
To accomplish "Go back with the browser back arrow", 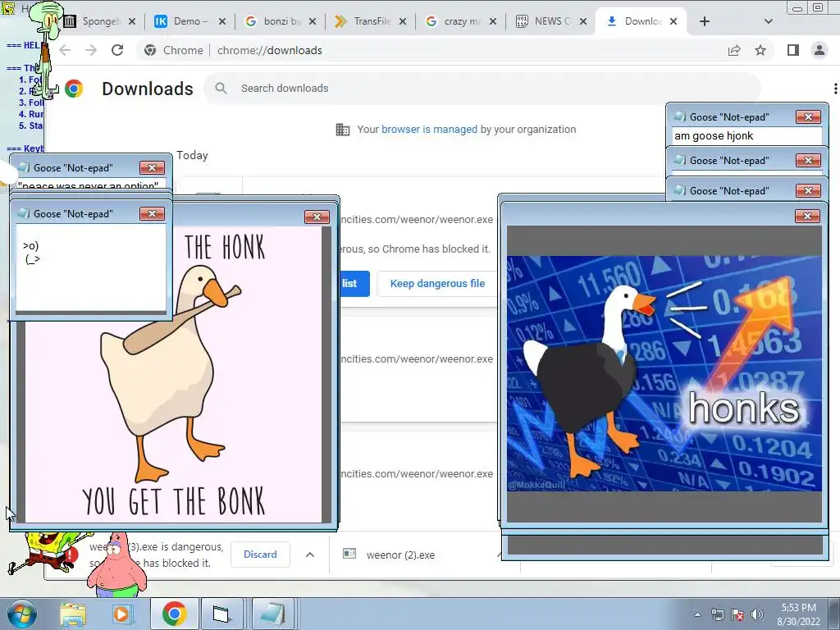I will (x=65, y=50).
